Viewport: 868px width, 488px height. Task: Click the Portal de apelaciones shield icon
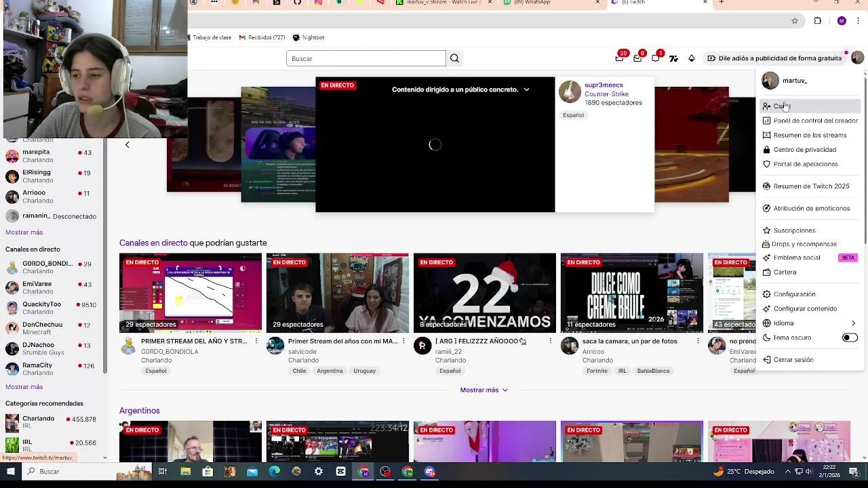(x=766, y=164)
